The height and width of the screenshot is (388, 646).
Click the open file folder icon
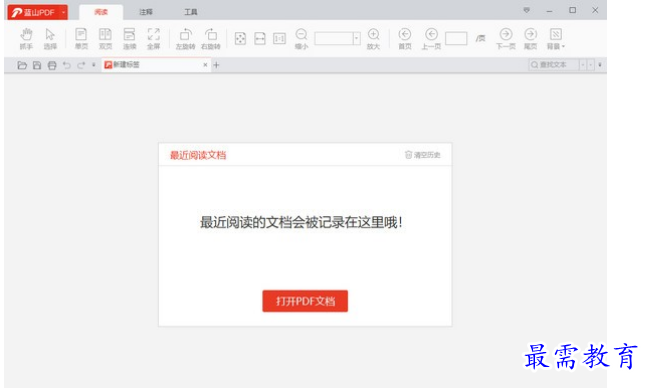point(22,65)
